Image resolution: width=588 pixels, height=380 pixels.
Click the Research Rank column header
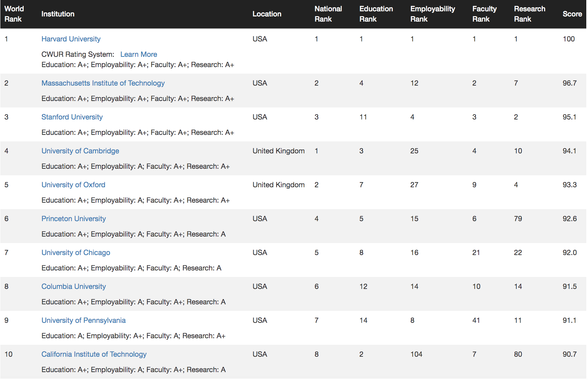(530, 14)
